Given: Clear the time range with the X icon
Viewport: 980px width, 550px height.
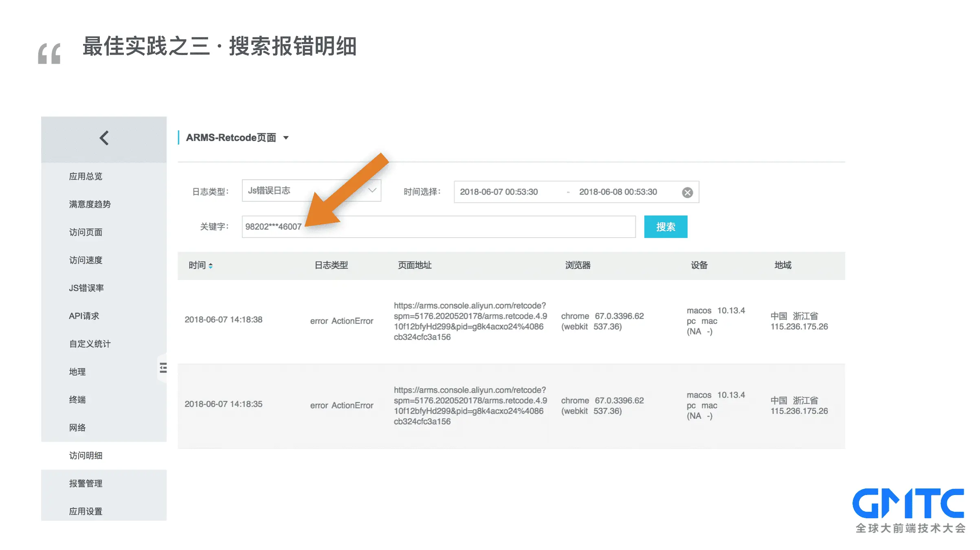Looking at the screenshot, I should click(x=687, y=192).
